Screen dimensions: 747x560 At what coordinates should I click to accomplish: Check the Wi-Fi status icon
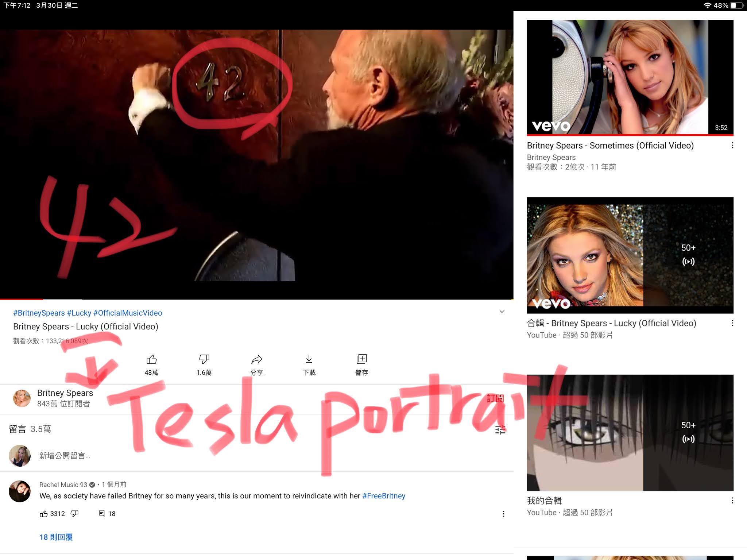point(707,5)
